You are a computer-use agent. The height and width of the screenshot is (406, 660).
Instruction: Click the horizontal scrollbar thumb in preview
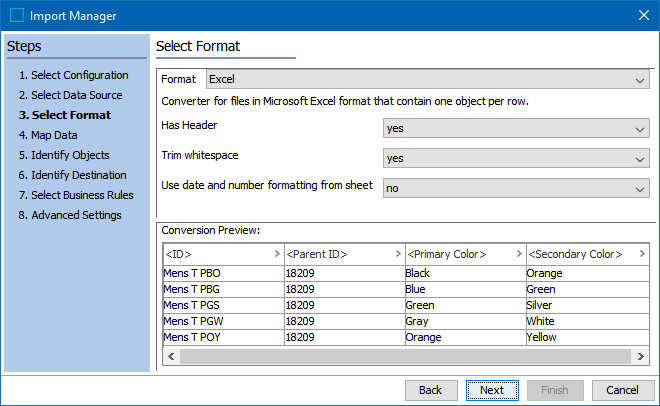click(406, 357)
